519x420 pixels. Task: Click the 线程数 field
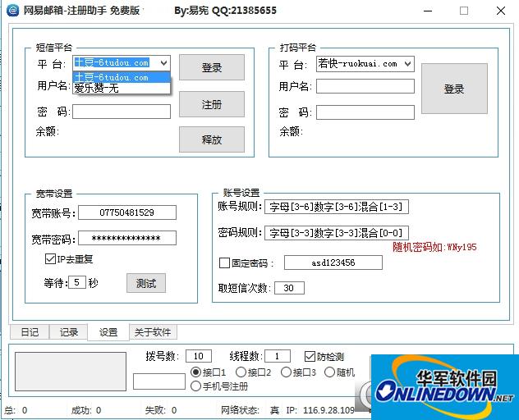pos(278,356)
